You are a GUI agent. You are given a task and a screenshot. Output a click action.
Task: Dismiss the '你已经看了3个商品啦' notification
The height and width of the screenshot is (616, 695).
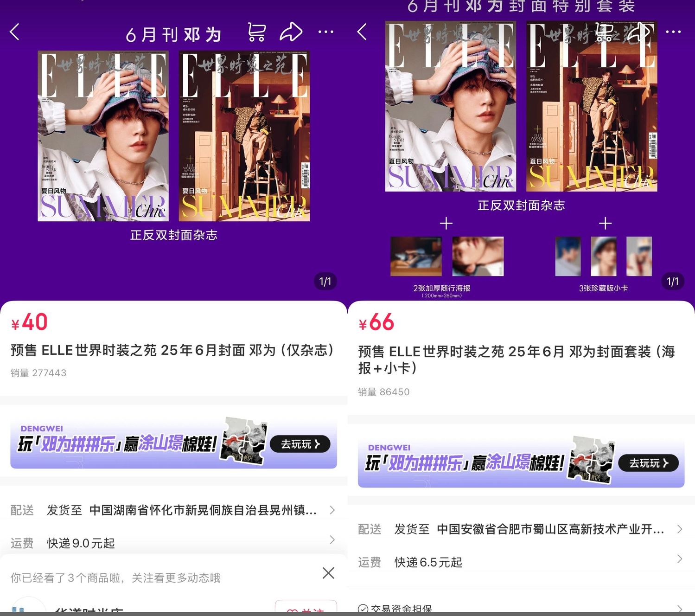[x=328, y=573]
